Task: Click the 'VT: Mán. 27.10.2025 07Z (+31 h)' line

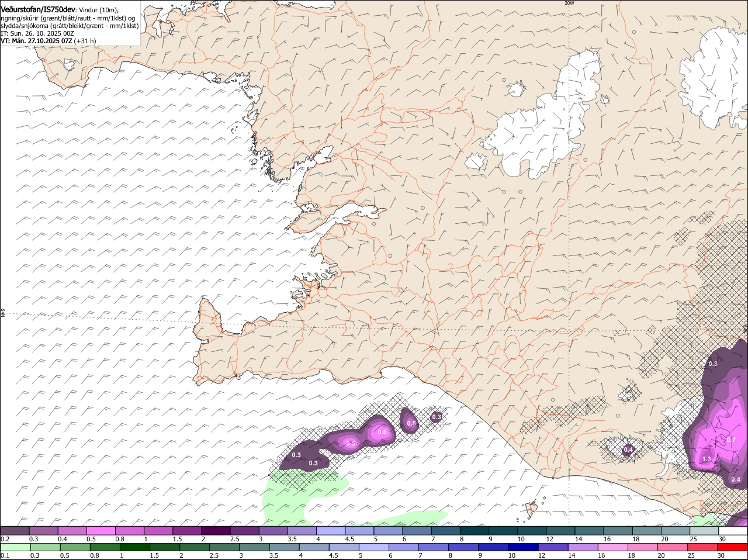Action: click(x=49, y=41)
